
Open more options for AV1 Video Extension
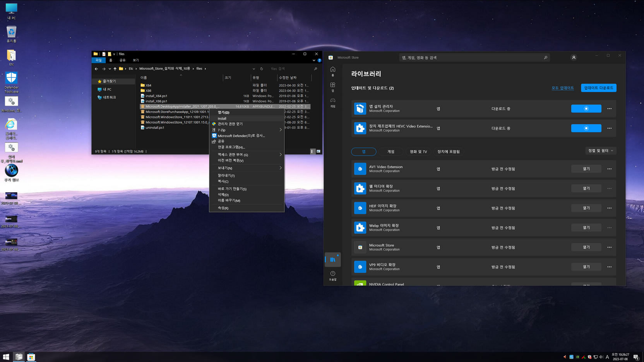(x=609, y=169)
